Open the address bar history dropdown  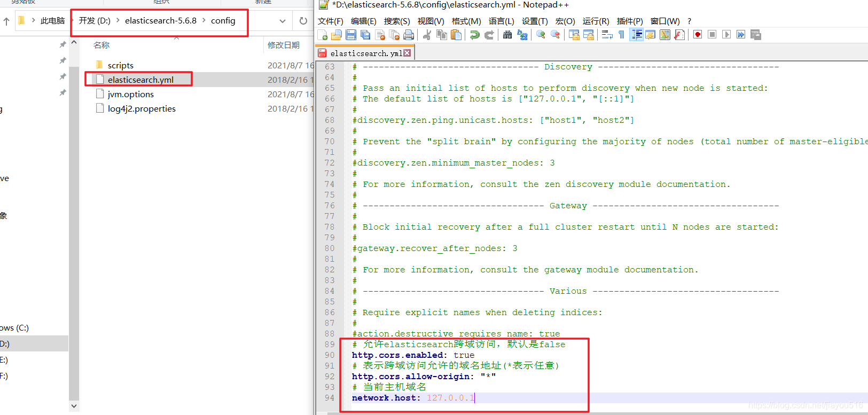(283, 21)
